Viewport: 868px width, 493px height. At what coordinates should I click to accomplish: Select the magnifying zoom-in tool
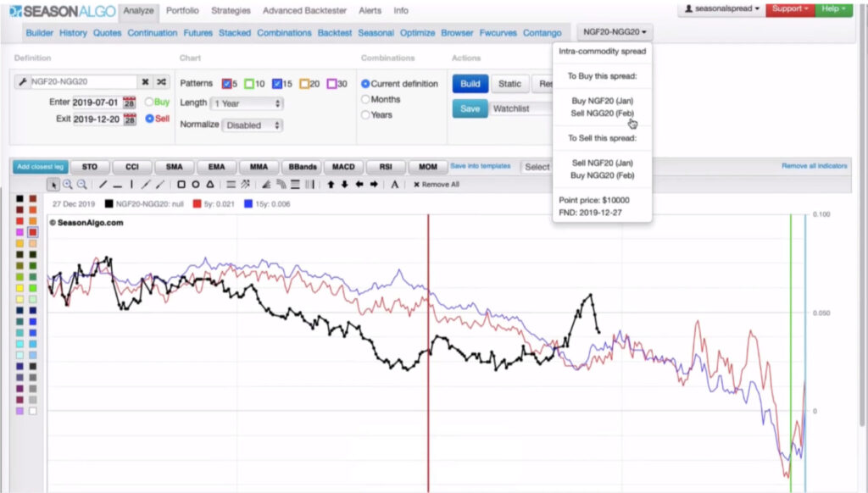pyautogui.click(x=68, y=184)
